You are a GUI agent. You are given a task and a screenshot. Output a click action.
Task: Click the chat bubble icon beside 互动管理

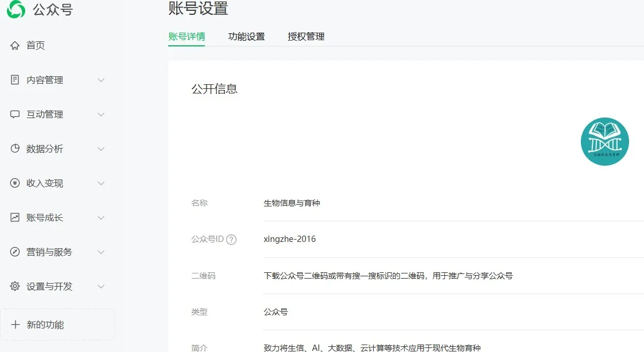[15, 114]
